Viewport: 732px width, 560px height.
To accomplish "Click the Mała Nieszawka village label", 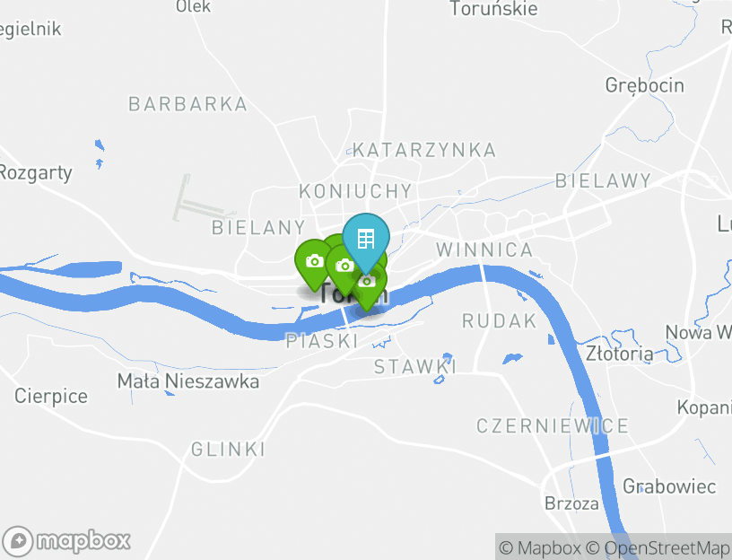I will point(188,381).
